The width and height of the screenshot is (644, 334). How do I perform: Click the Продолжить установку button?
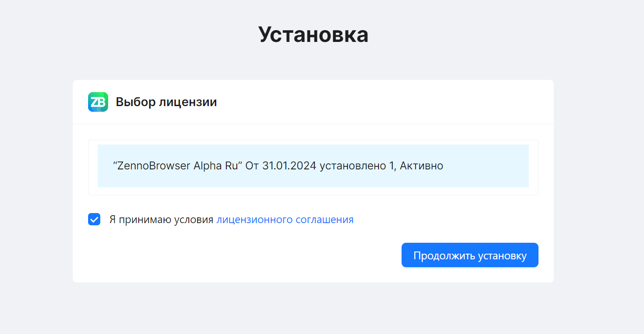[x=470, y=255]
